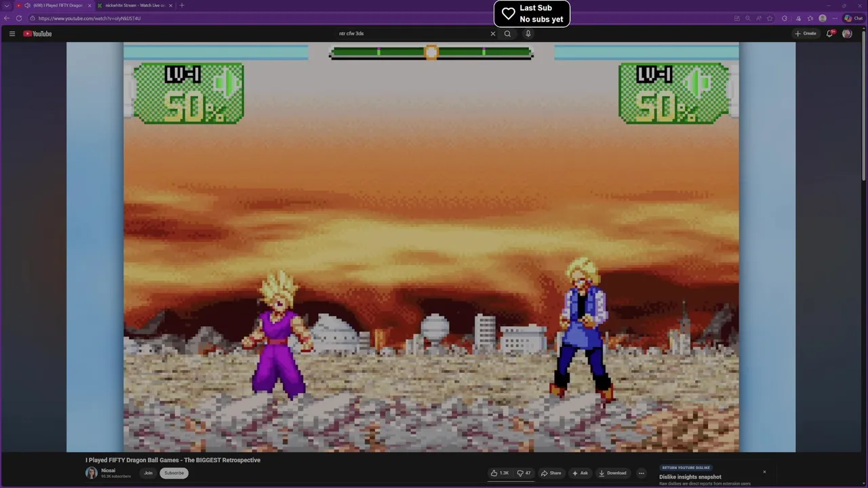Image resolution: width=868 pixels, height=488 pixels.
Task: Click the Join membership button
Action: [148, 473]
